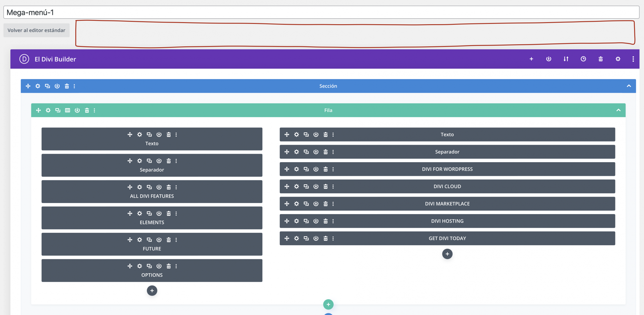
Task: Grab the Sección move handle
Action: pos(28,86)
